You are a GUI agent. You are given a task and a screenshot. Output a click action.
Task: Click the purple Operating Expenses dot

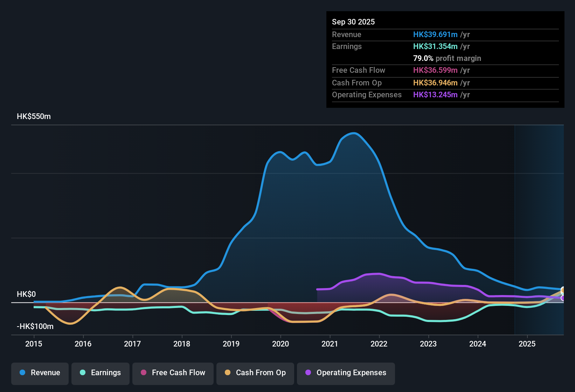point(309,373)
